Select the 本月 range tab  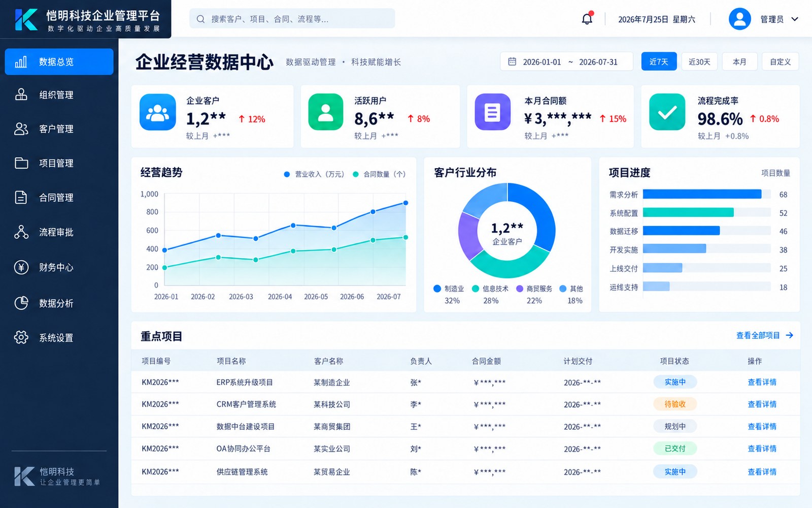click(739, 61)
